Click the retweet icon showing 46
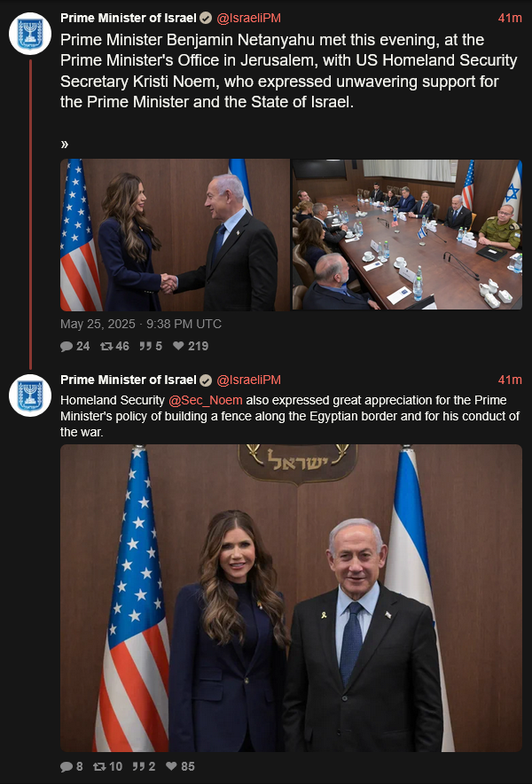Image resolution: width=532 pixels, height=784 pixels. click(106, 346)
